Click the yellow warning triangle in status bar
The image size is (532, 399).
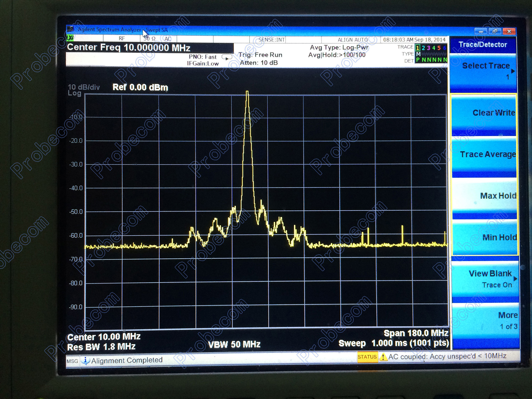click(383, 357)
